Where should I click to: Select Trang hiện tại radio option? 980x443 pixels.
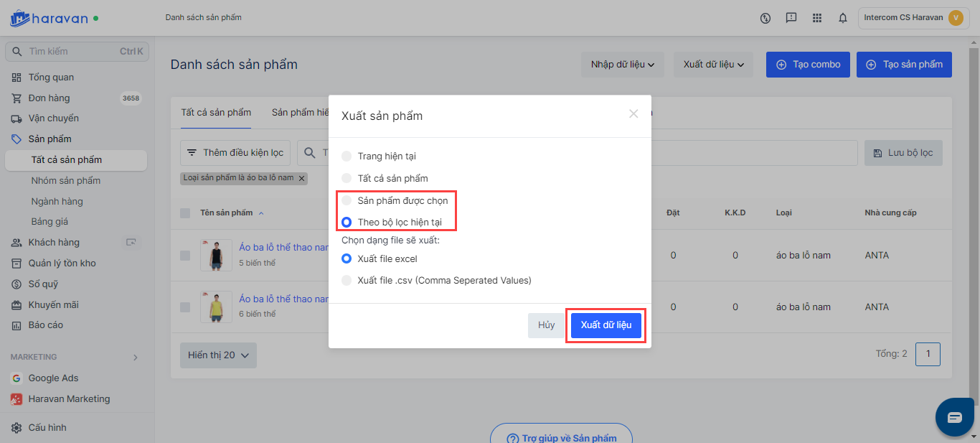tap(347, 156)
